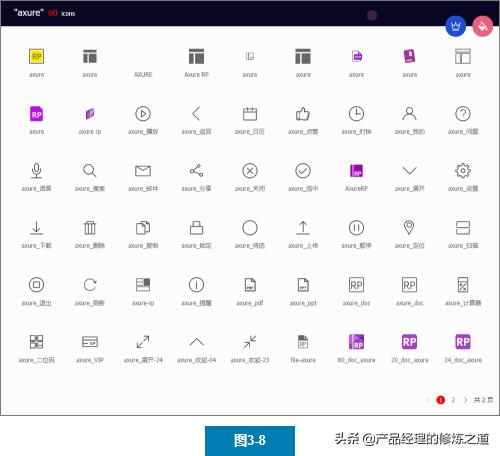Select the diagonal expand arrows icon
This screenshot has height=456, width=500.
click(143, 342)
